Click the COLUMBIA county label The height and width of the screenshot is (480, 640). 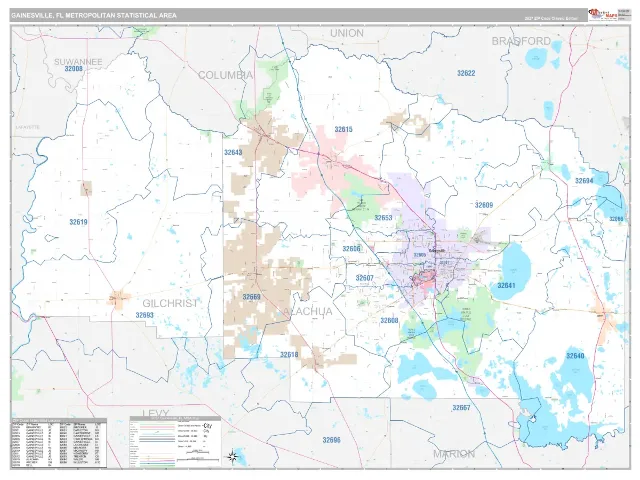point(225,75)
